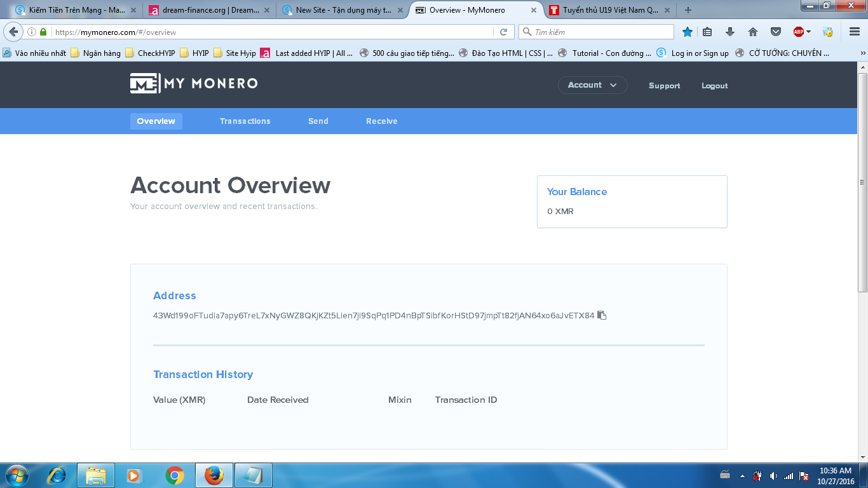Viewport: 868px width, 488px height.
Task: Open the CheckHYIP bookmark folder
Action: (x=150, y=53)
